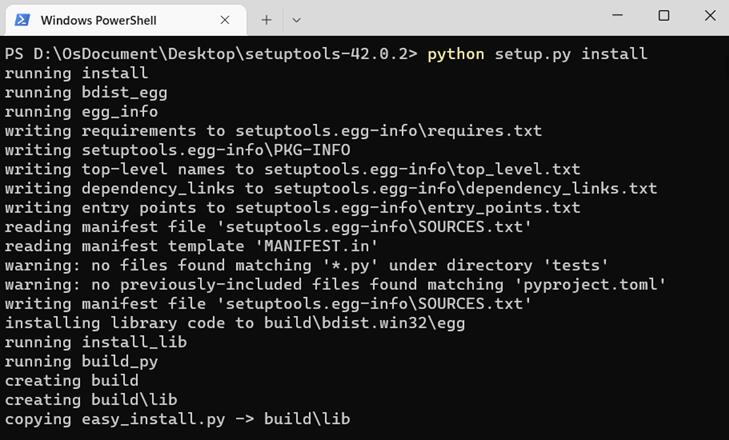The height and width of the screenshot is (440, 729).
Task: Click the 'pyproject.toml' warning text
Action: pyautogui.click(x=590, y=284)
